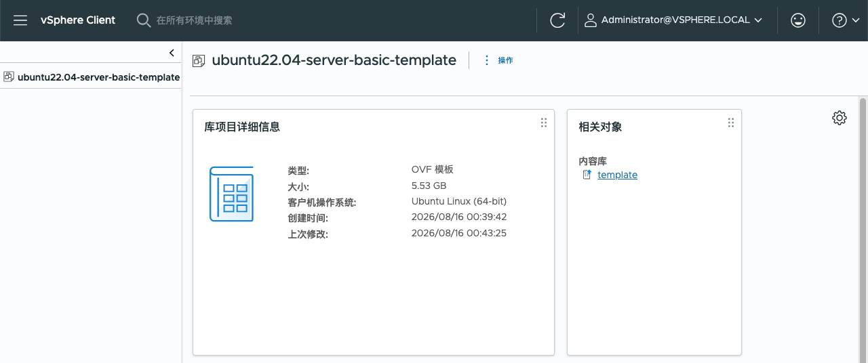Click the '客户机操作系统:' label
This screenshot has height=363, width=868.
pyautogui.click(x=322, y=202)
